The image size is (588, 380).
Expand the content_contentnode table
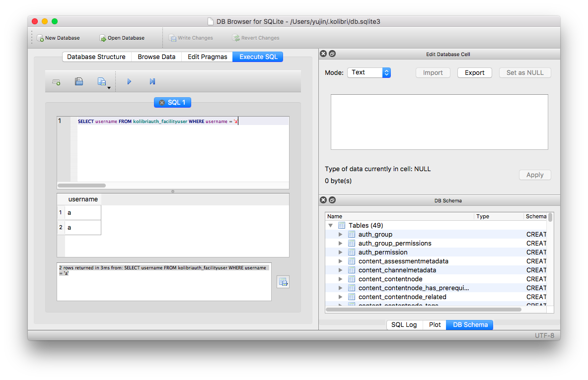point(341,279)
